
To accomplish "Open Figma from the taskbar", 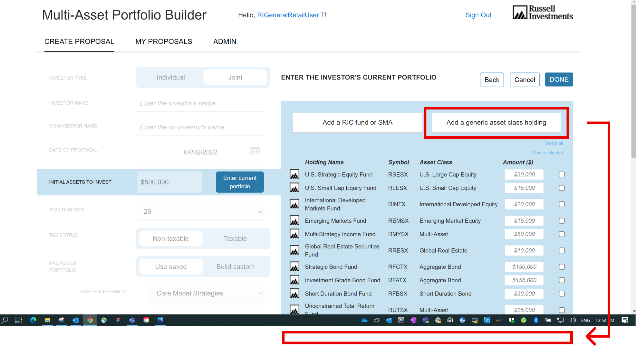I will click(x=118, y=320).
